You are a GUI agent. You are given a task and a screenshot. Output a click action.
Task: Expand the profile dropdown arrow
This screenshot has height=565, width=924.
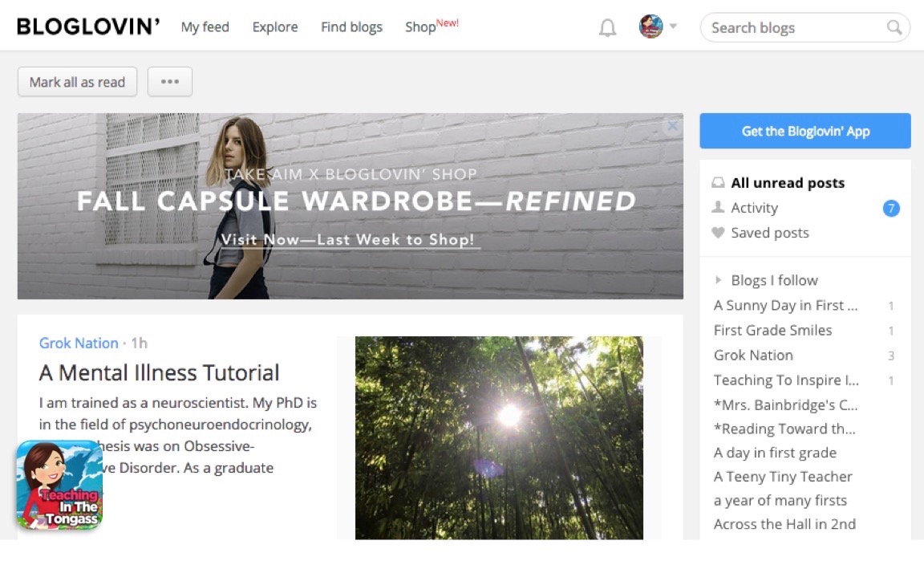click(674, 26)
